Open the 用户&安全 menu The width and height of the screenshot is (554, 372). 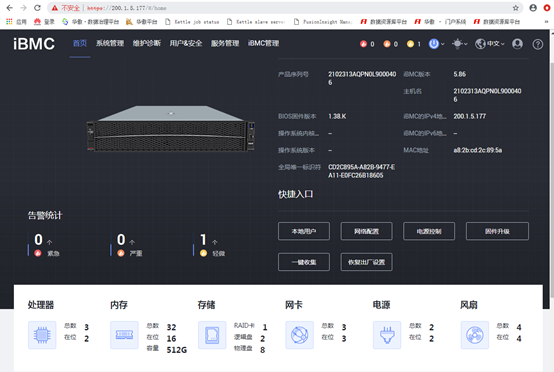[x=186, y=43]
